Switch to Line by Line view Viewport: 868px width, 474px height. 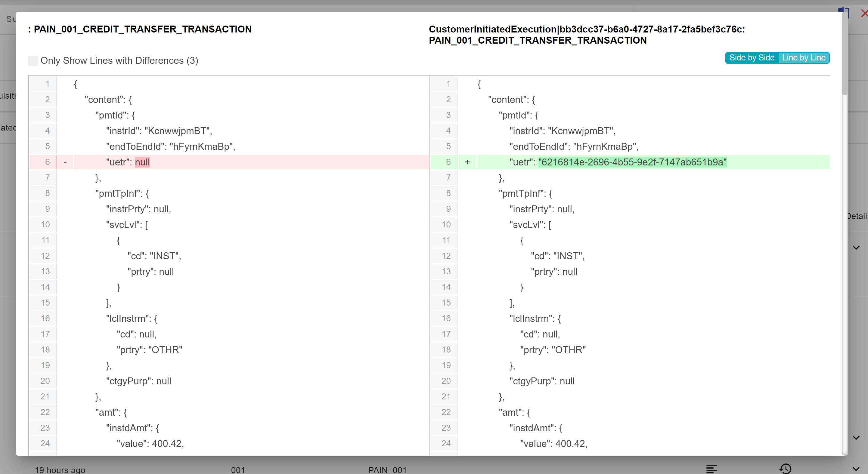(804, 58)
